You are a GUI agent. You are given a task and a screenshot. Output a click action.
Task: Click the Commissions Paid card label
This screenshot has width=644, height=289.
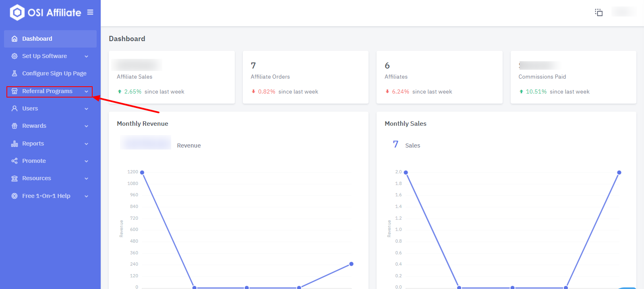542,77
